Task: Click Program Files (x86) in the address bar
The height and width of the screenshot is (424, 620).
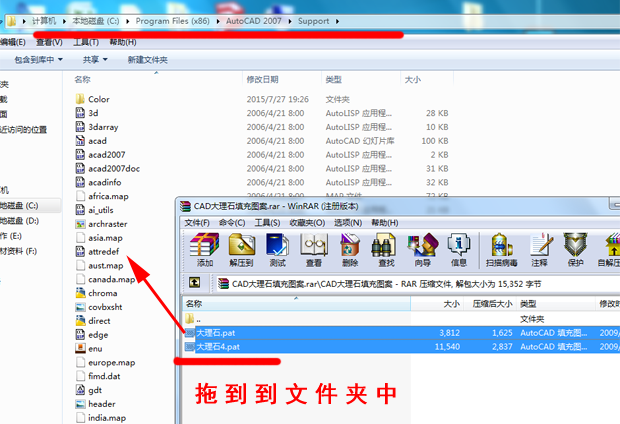Action: [172, 21]
